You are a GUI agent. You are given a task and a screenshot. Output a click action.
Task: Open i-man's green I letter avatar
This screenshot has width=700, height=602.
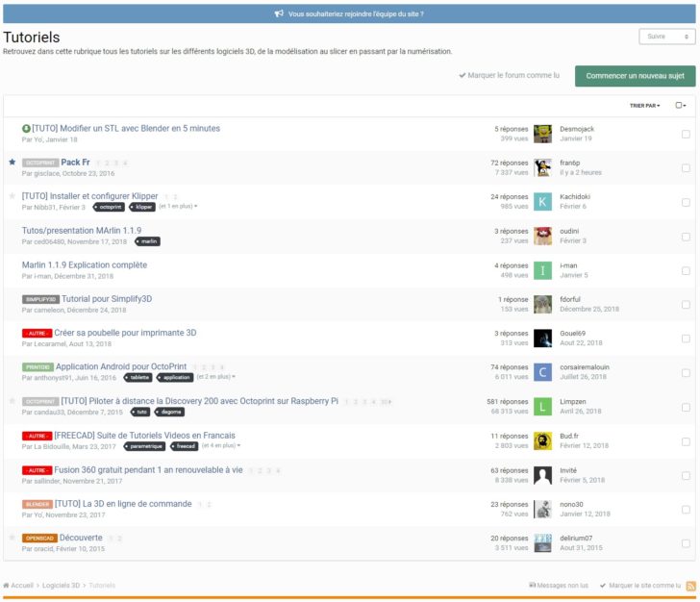coord(542,270)
